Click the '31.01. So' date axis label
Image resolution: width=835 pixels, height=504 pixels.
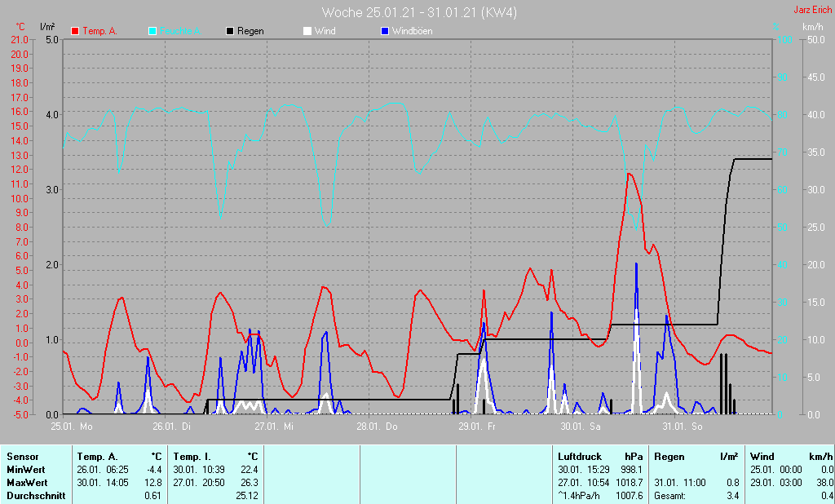click(x=683, y=427)
